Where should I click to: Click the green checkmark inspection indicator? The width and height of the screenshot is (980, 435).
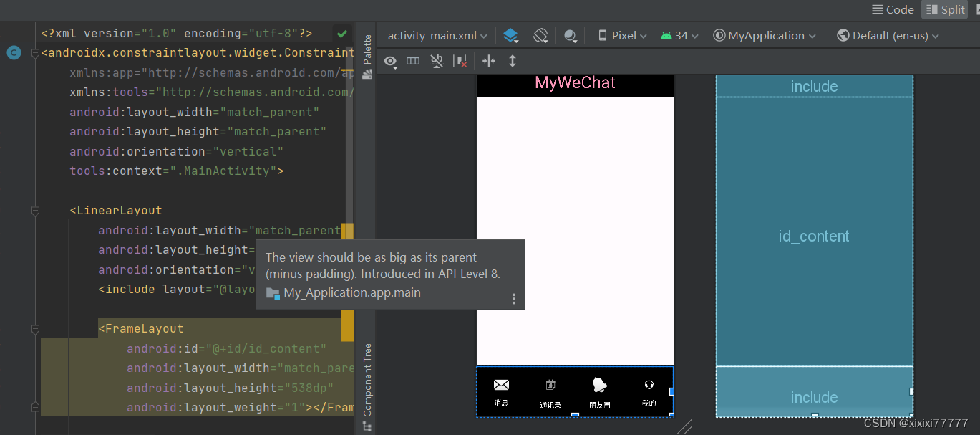pyautogui.click(x=342, y=34)
